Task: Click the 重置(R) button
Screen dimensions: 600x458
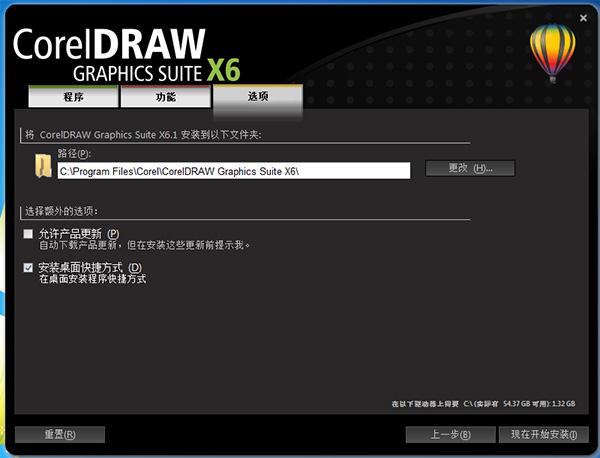Action: tap(60, 434)
